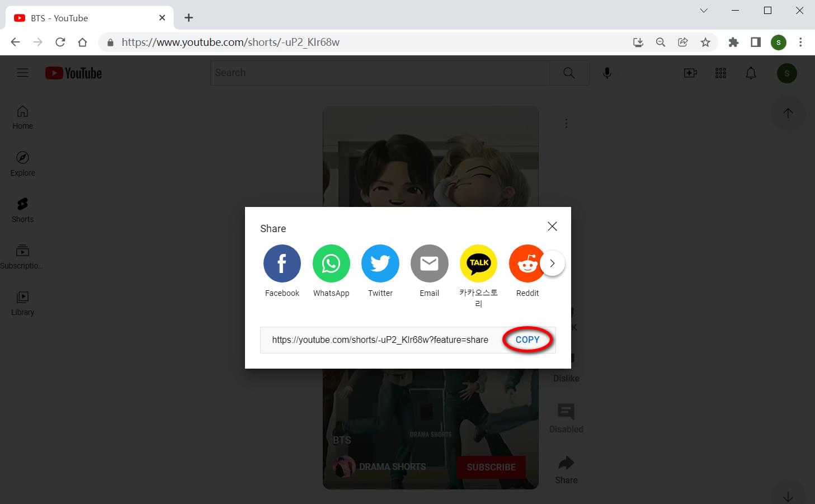Bookmark this page with the star
The width and height of the screenshot is (815, 504).
(x=705, y=42)
